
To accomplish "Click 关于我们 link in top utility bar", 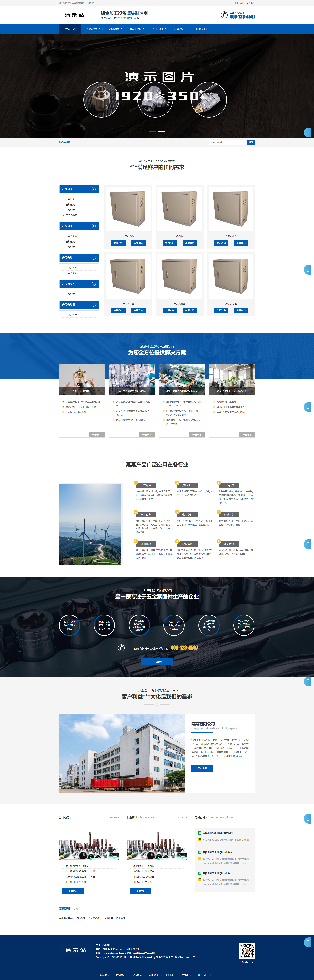I will [238, 3].
